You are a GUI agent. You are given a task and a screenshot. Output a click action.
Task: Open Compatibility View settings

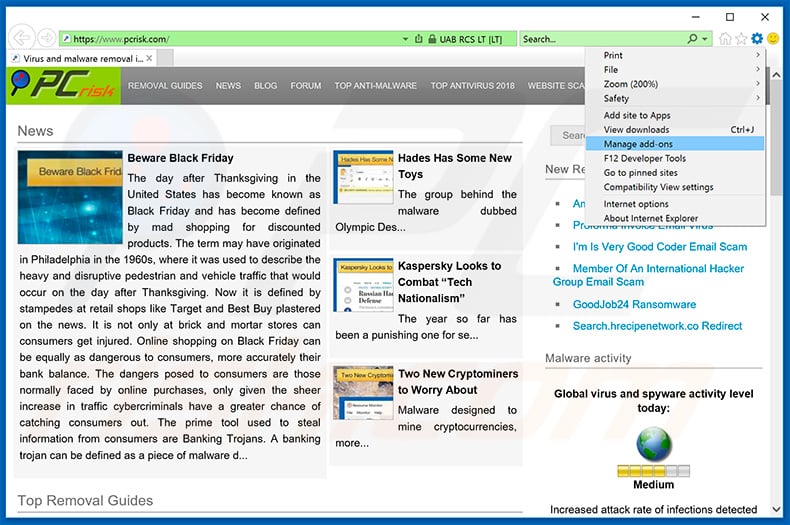point(675,187)
